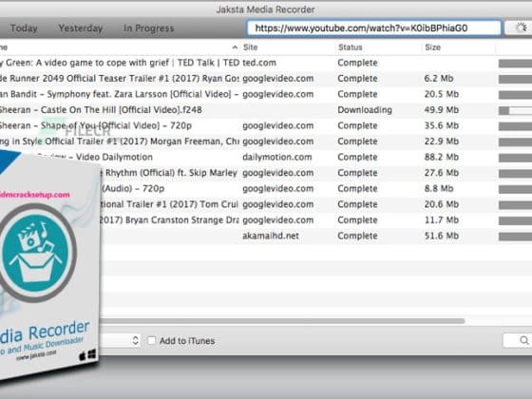Click the Apple logo on product box
This screenshot has height=399, width=532.
(x=82, y=356)
